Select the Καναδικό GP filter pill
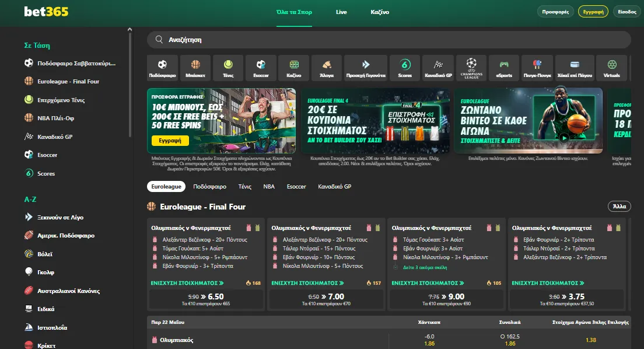This screenshot has width=644, height=349. tap(335, 186)
